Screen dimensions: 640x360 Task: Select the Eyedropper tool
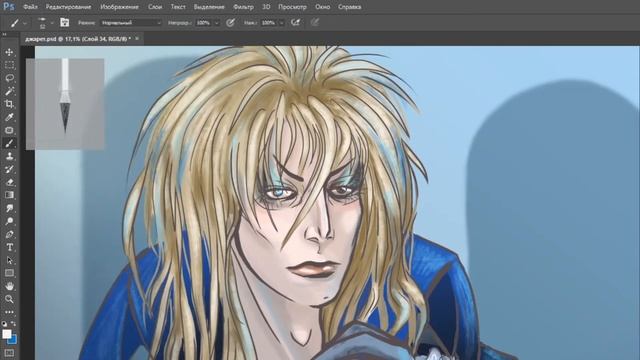coord(9,117)
